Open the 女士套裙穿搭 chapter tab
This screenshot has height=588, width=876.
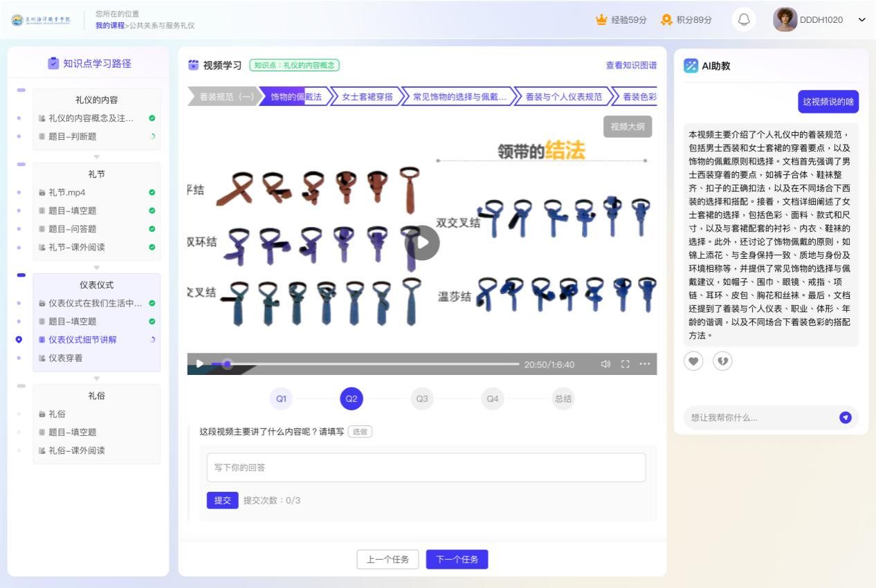367,97
